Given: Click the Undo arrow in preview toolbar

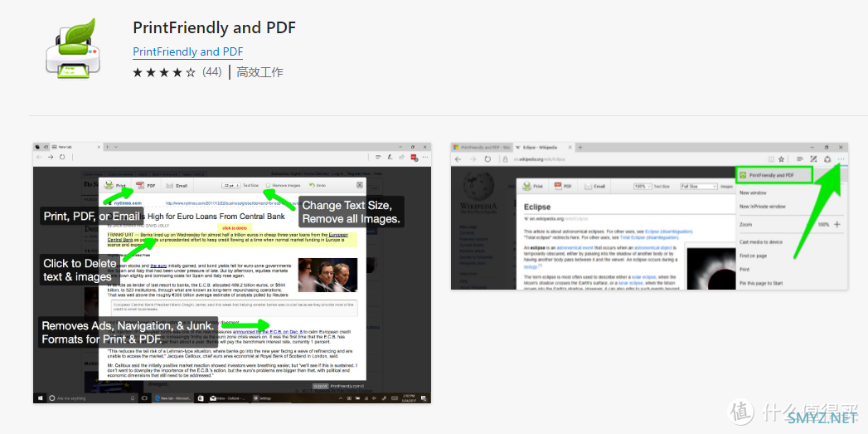Looking at the screenshot, I should [313, 185].
